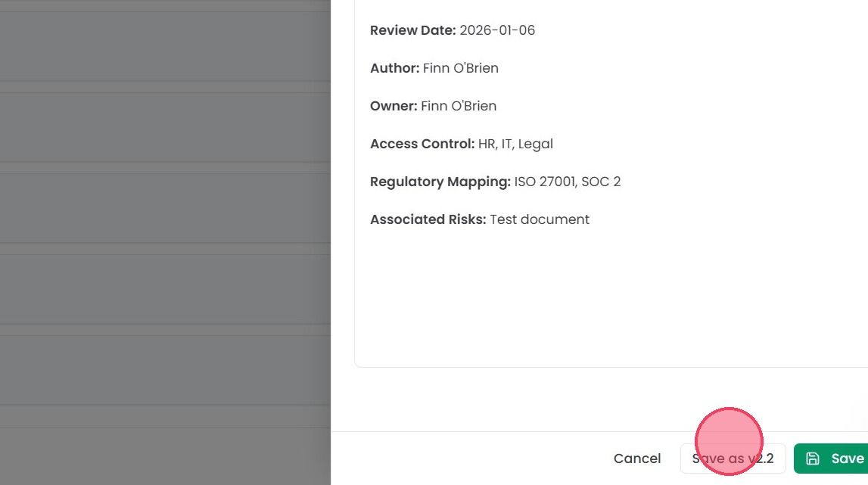The height and width of the screenshot is (485, 868).
Task: Click Finn O'Brien in the Owner line
Action: (x=459, y=106)
